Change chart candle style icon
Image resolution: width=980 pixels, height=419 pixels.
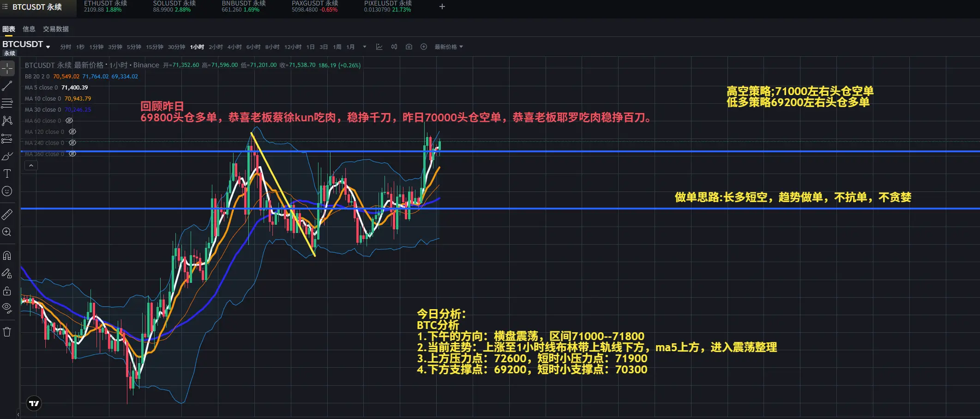(x=394, y=47)
